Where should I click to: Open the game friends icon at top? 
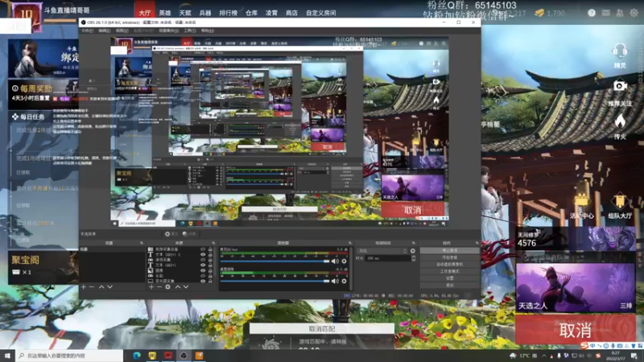(620, 13)
